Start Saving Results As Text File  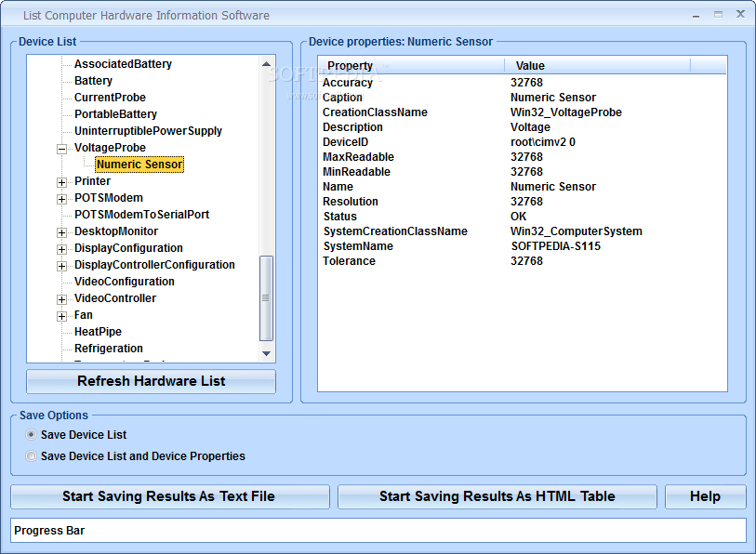[x=170, y=496]
